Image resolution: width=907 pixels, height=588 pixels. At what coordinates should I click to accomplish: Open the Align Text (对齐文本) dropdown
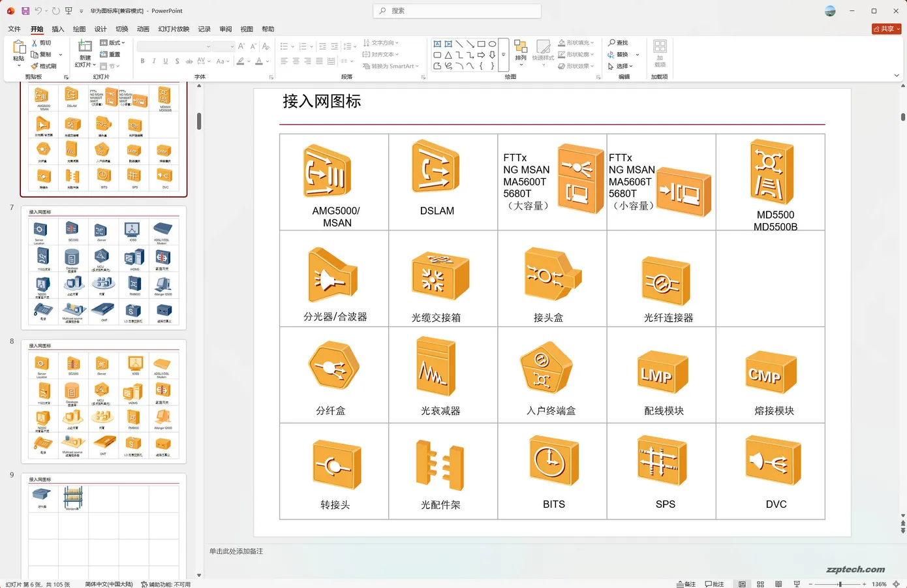(x=380, y=55)
